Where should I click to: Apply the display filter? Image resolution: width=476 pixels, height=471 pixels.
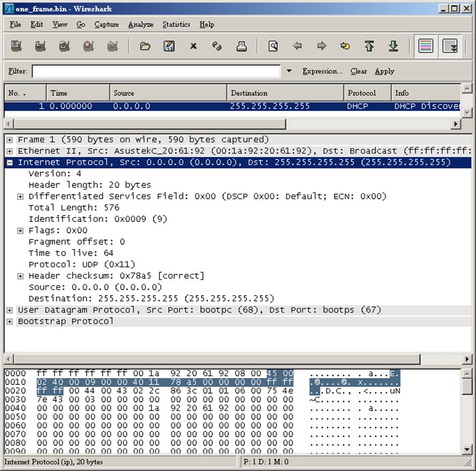point(385,71)
